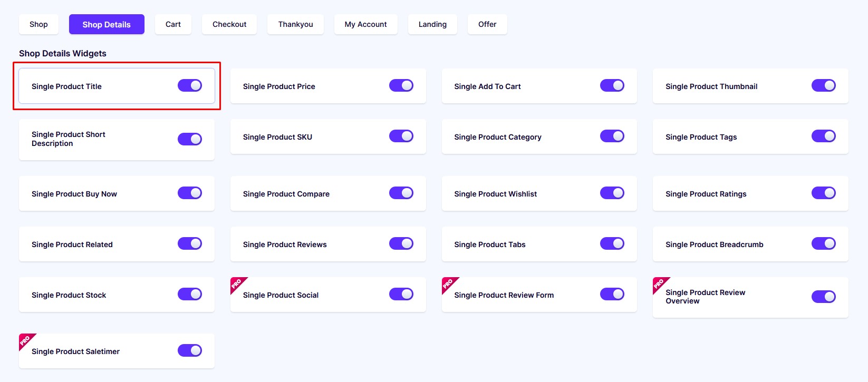
Task: Disable Single Product SKU toggle
Action: point(401,136)
